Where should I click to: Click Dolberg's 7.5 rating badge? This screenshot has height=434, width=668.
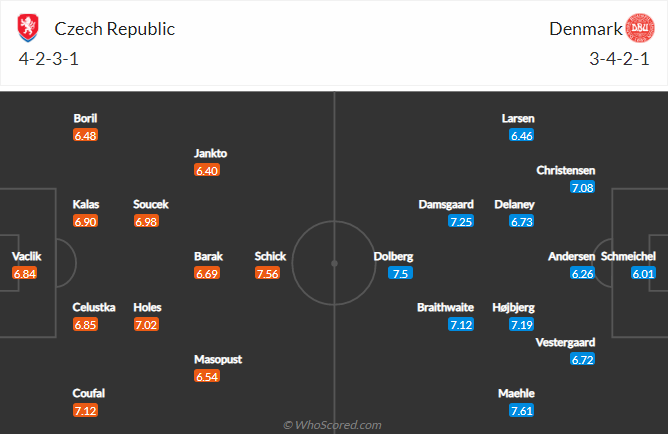(399, 273)
